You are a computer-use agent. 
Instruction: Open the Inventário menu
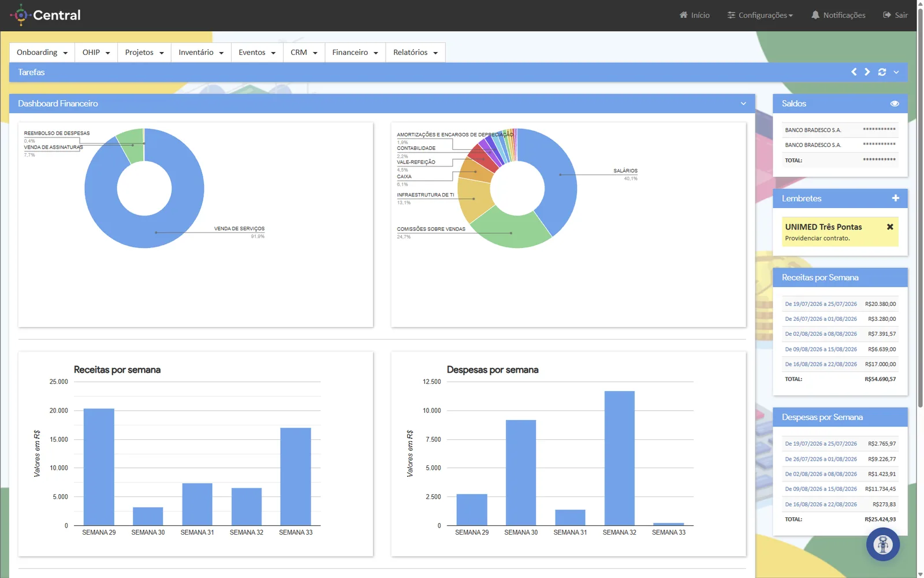[x=201, y=53]
